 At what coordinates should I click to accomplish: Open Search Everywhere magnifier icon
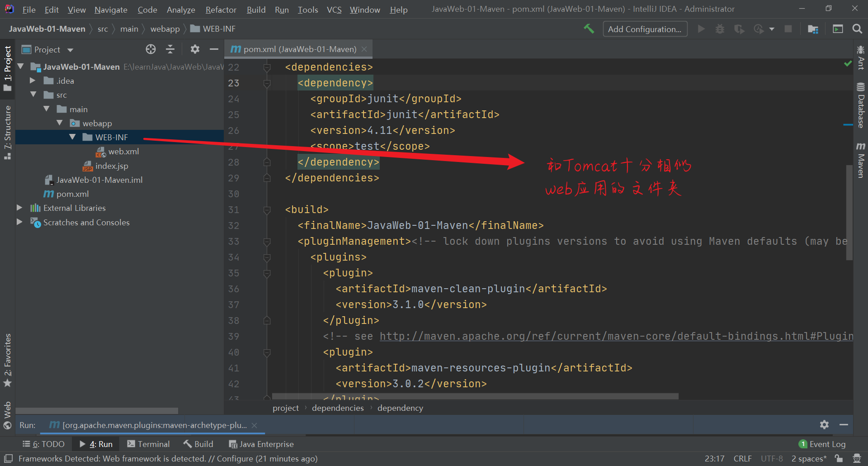click(857, 29)
